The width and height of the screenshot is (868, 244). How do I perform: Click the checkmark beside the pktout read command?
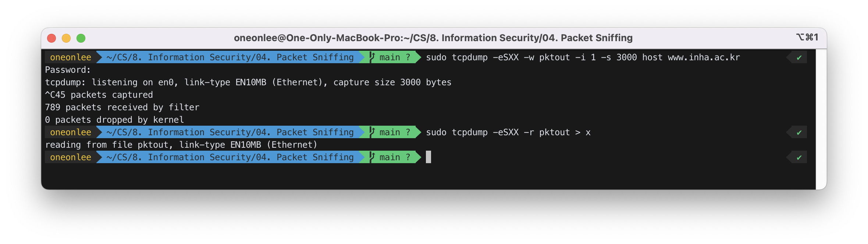(x=799, y=133)
